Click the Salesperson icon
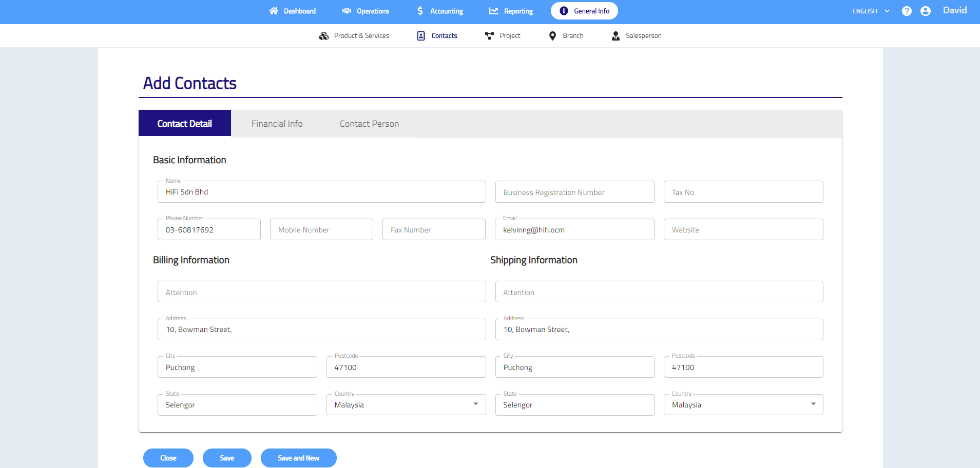 pos(616,36)
